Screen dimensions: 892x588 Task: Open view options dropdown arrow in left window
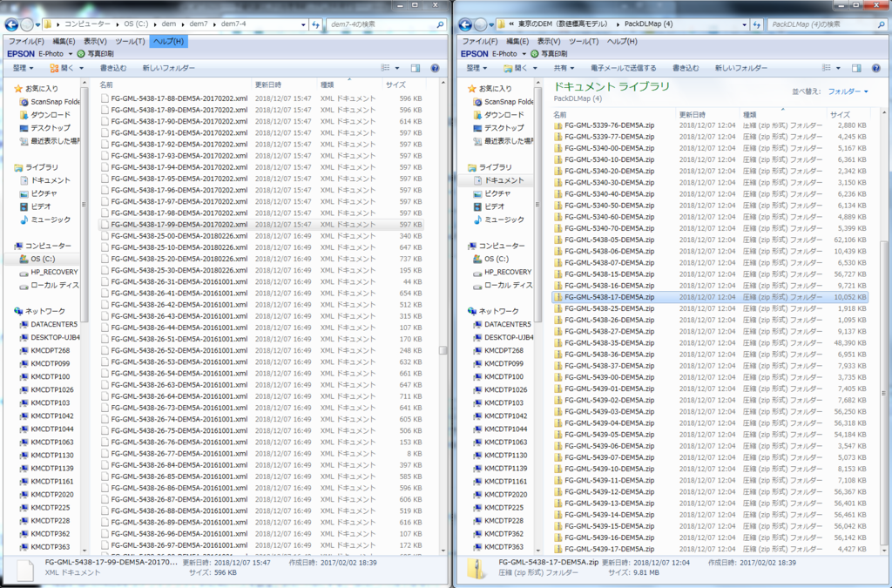coord(397,68)
